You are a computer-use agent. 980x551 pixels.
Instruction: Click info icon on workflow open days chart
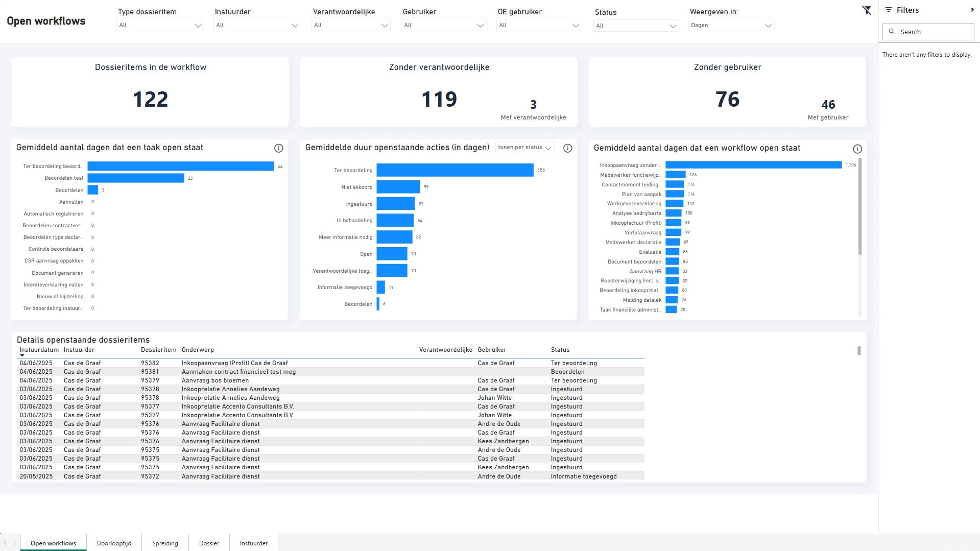coord(857,149)
